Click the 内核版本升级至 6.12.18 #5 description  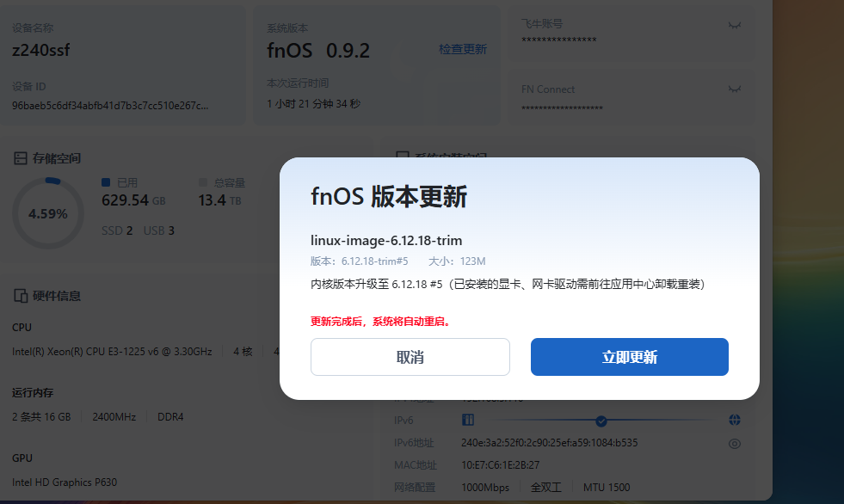pyautogui.click(x=508, y=284)
